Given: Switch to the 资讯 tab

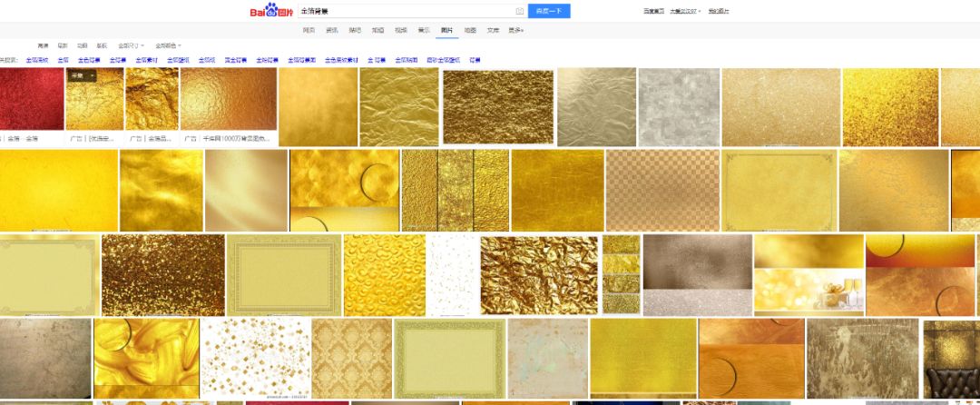Looking at the screenshot, I should 332,30.
